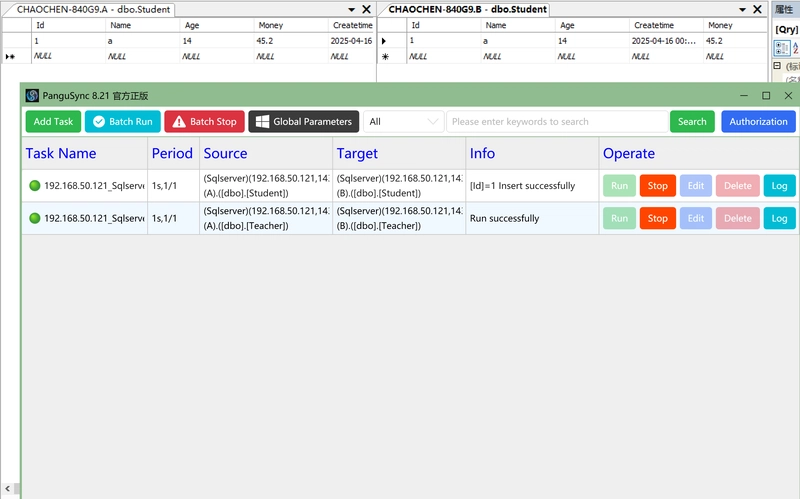Close the A pane dbo.Student document
800x499 pixels.
coord(366,9)
